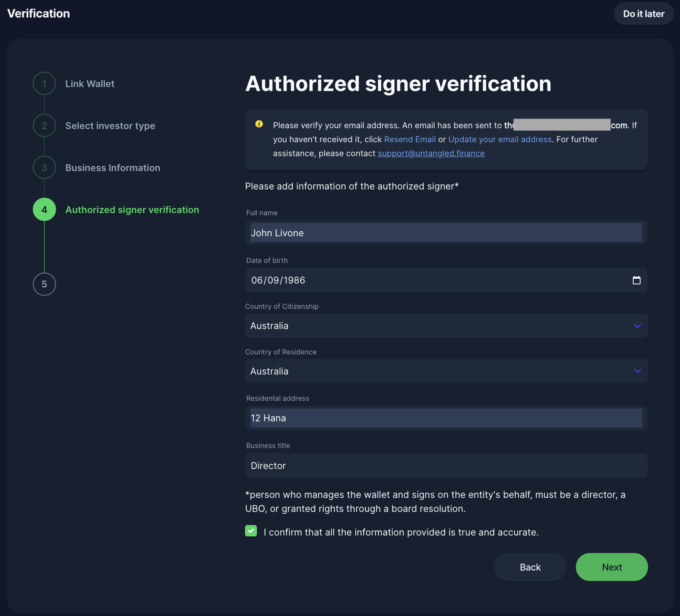Click the Next button
The height and width of the screenshot is (616, 680).
(612, 567)
